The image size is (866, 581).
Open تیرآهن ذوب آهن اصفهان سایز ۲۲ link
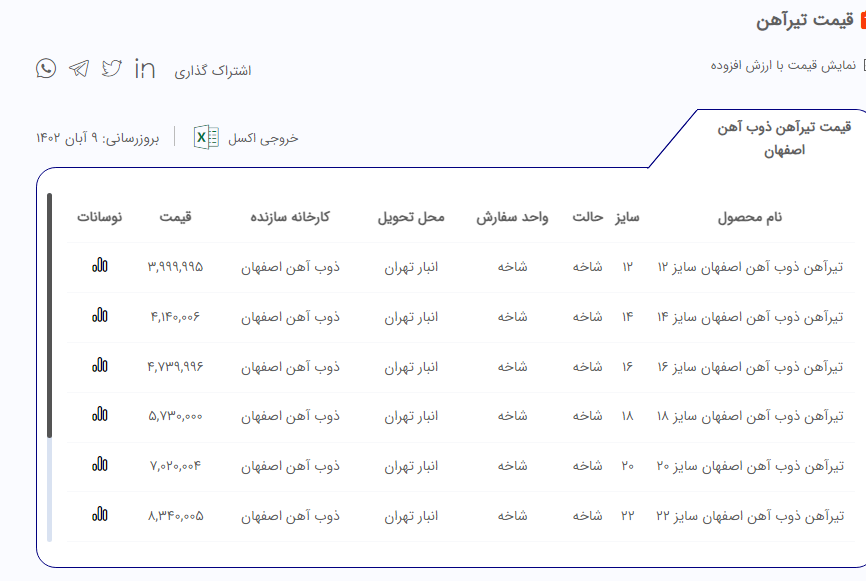(x=750, y=516)
